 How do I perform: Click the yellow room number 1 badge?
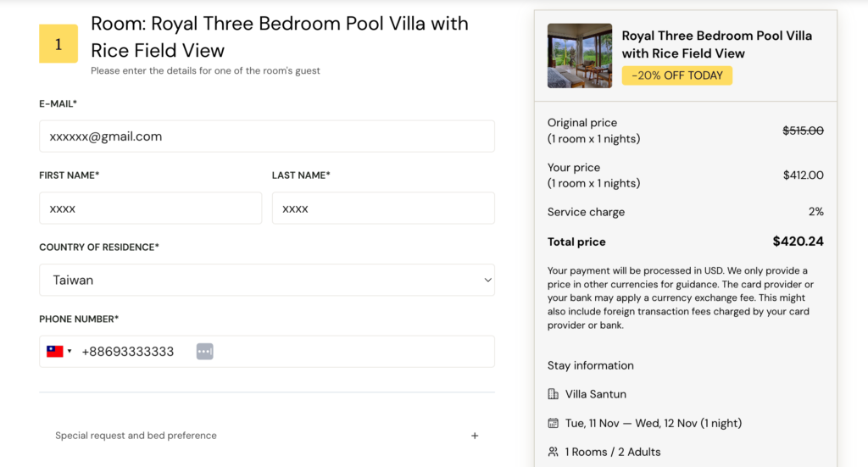(x=58, y=44)
